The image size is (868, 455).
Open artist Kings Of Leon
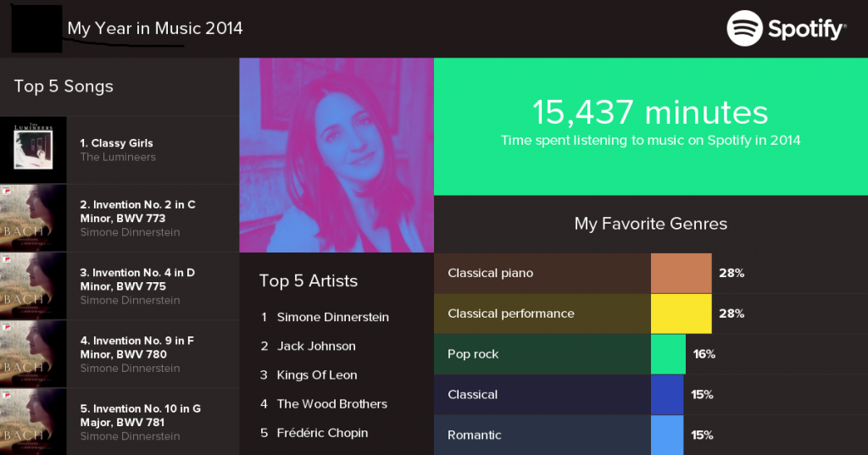(x=317, y=375)
